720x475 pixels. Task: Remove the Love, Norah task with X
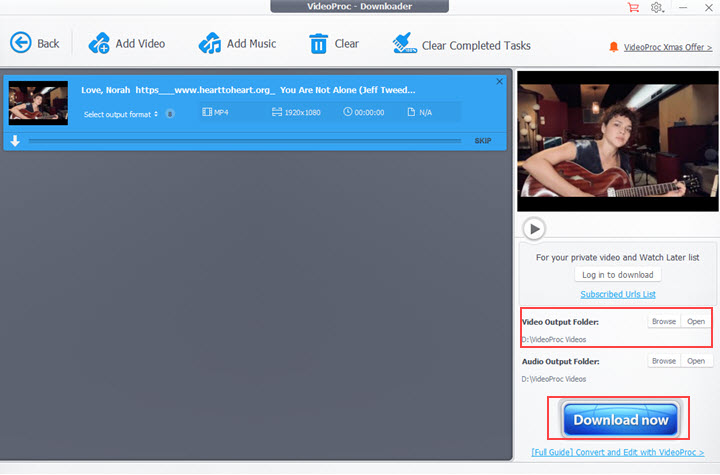500,81
